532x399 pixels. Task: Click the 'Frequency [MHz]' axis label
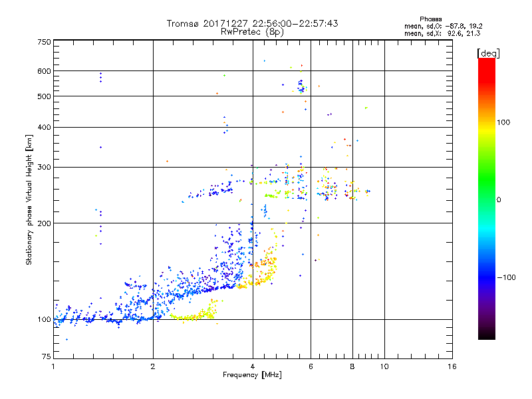coord(252,375)
